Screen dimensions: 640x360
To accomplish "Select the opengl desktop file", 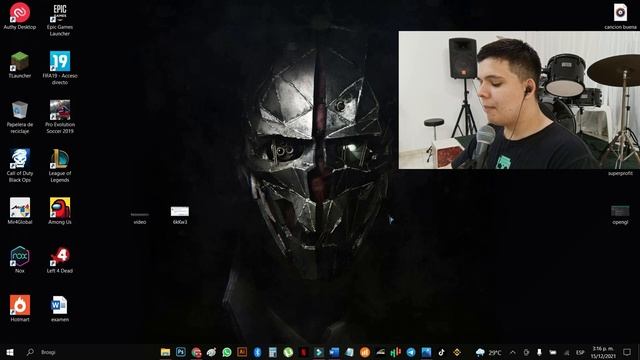I will 620,215.
